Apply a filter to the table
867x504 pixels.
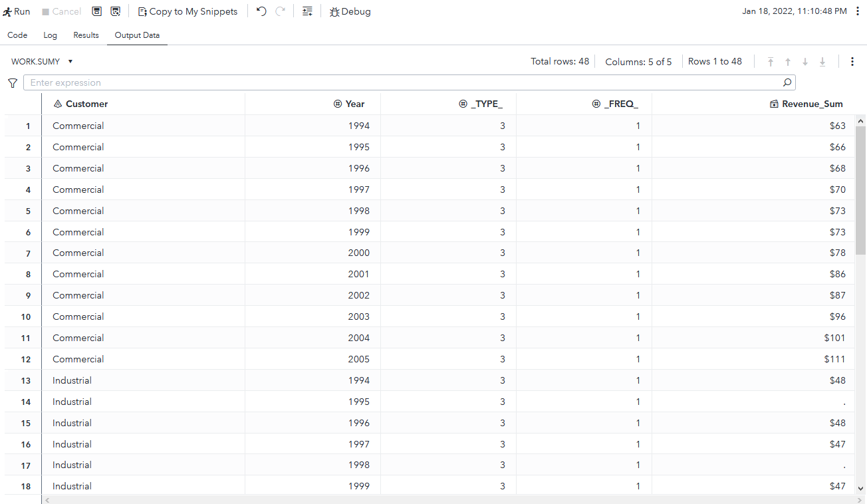[12, 82]
